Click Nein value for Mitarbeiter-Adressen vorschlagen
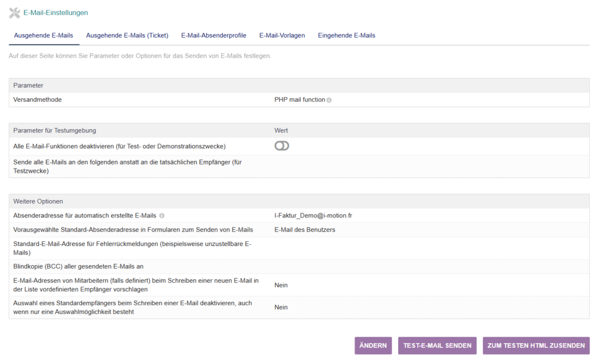Image resolution: width=596 pixels, height=364 pixels. pos(281,285)
